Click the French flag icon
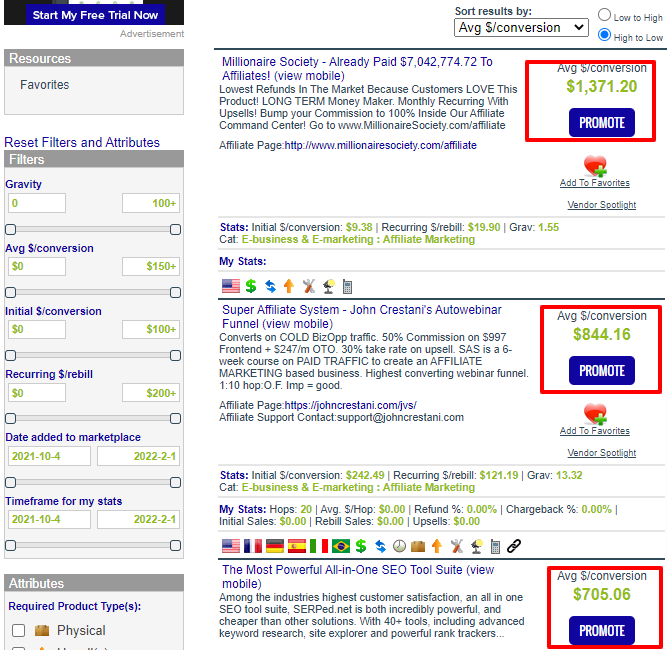The image size is (667, 650). click(253, 546)
